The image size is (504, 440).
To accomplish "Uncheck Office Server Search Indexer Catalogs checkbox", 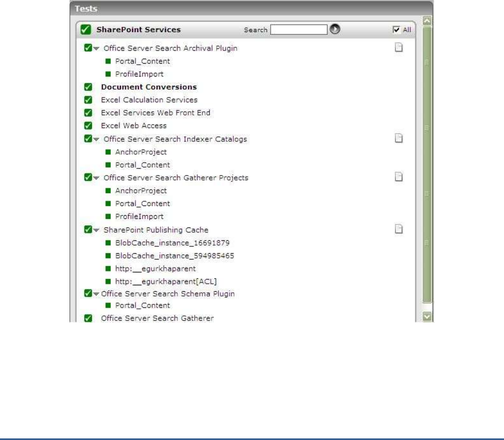I will point(88,139).
